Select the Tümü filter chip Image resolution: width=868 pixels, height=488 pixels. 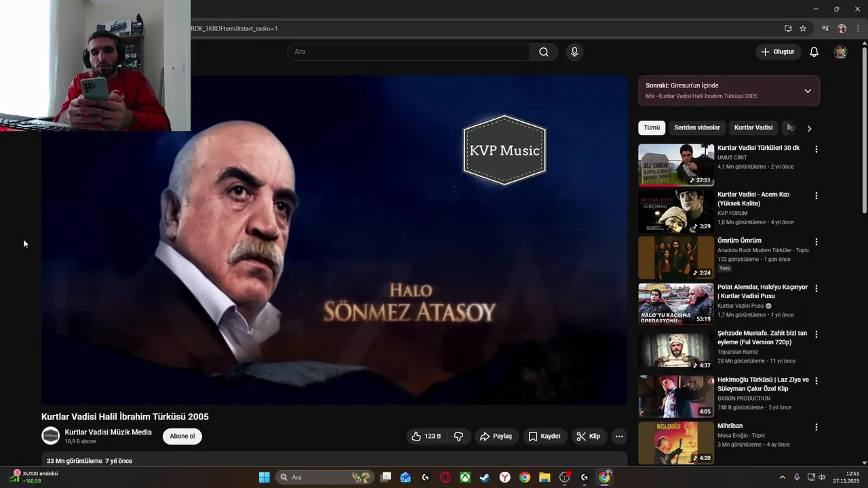click(x=652, y=127)
